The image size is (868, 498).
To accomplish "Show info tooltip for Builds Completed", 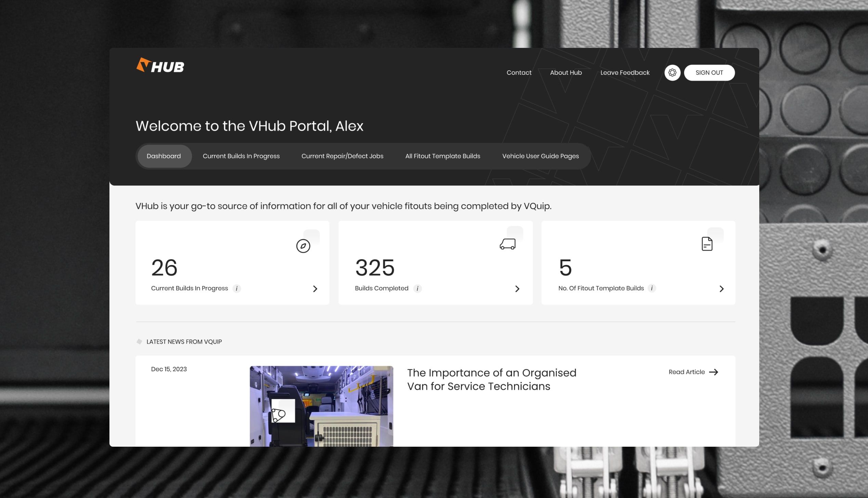I will [417, 288].
